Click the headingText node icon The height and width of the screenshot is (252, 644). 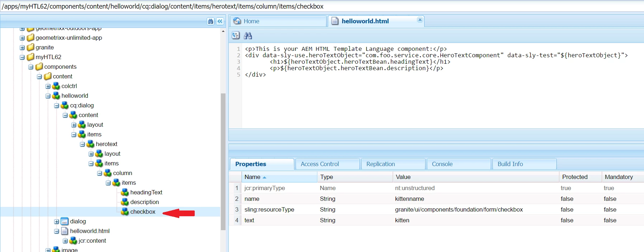[125, 192]
